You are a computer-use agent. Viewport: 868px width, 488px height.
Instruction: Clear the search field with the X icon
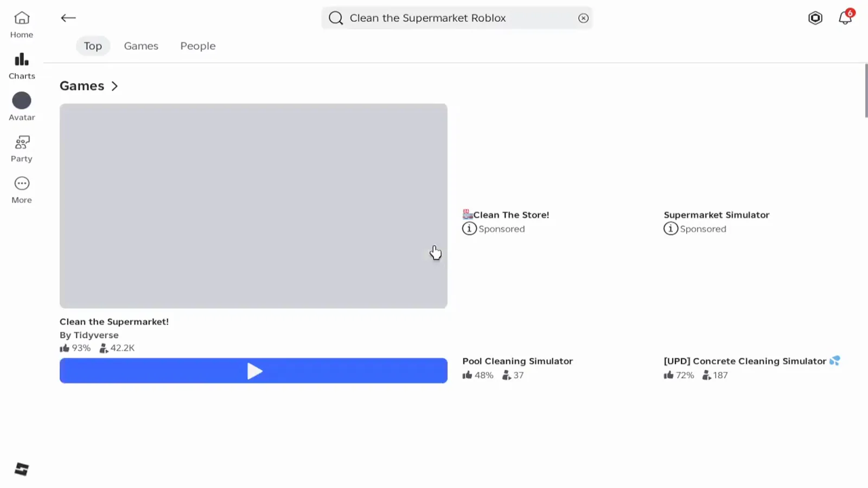(583, 18)
